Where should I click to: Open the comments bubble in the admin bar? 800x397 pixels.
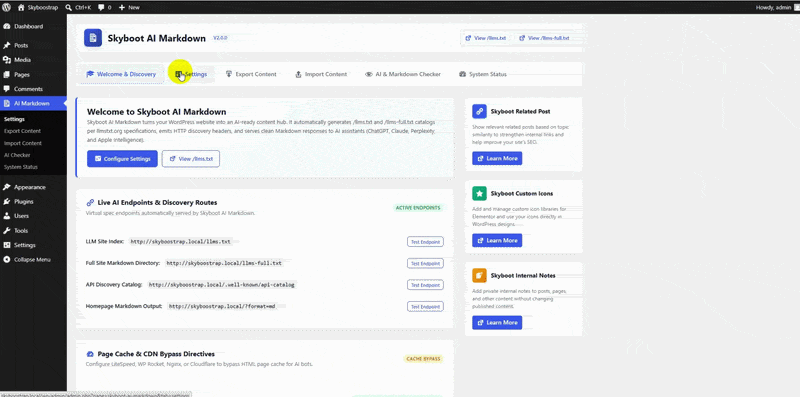pos(105,8)
